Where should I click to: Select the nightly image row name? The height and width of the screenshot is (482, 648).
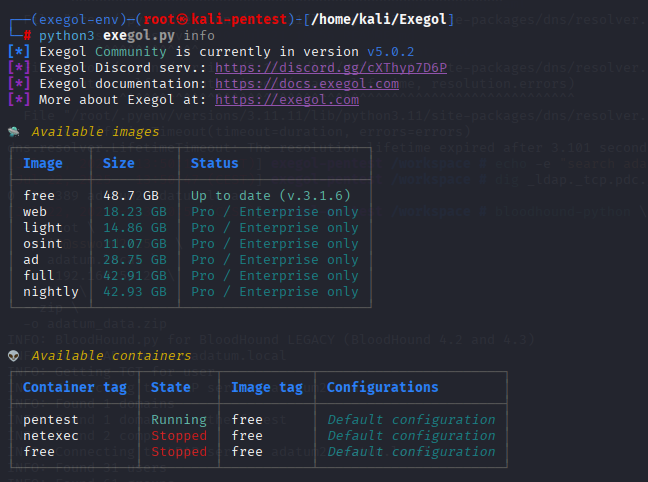coord(51,292)
